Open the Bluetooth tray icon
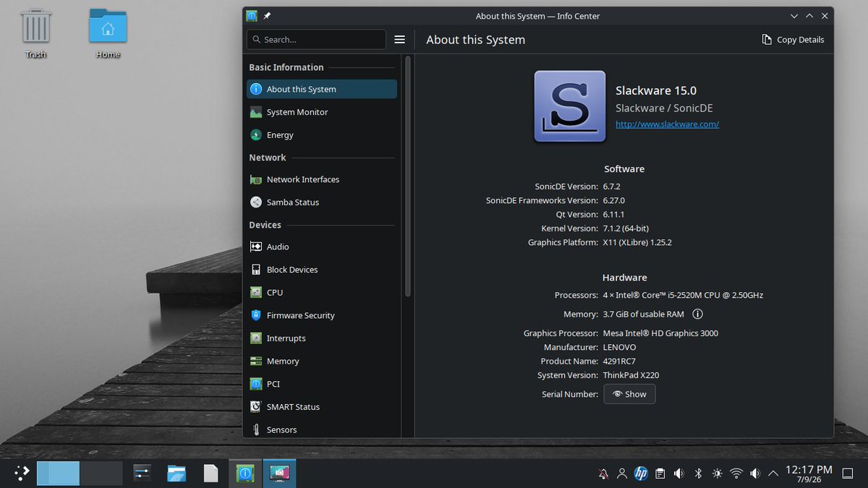Image resolution: width=868 pixels, height=488 pixels. pos(698,474)
